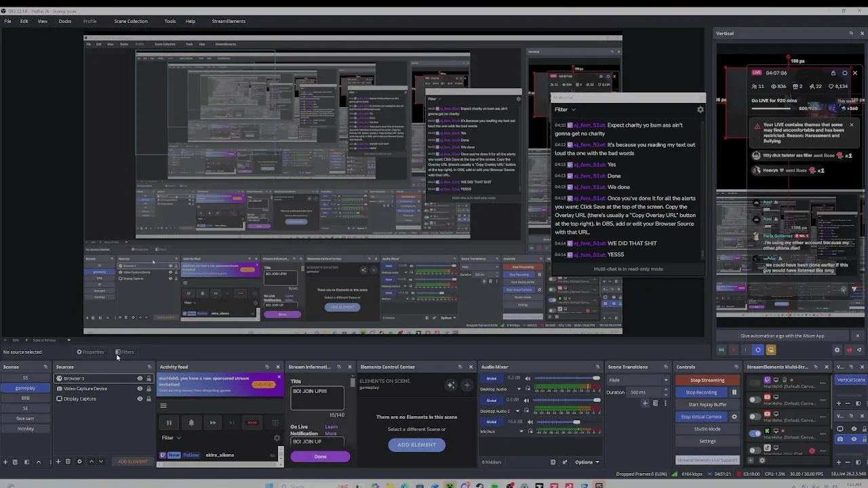868x488 pixels.
Task: Open the Scene Collection menu
Action: click(131, 21)
